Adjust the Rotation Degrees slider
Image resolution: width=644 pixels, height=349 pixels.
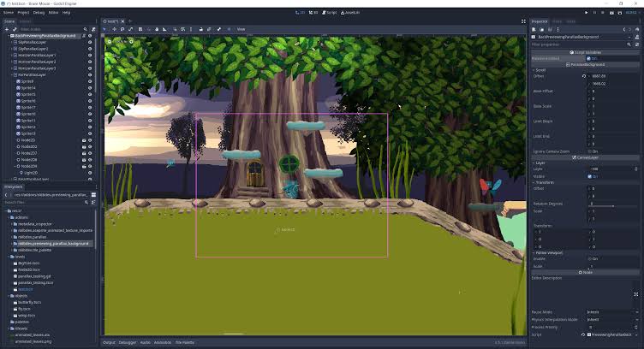coord(612,204)
